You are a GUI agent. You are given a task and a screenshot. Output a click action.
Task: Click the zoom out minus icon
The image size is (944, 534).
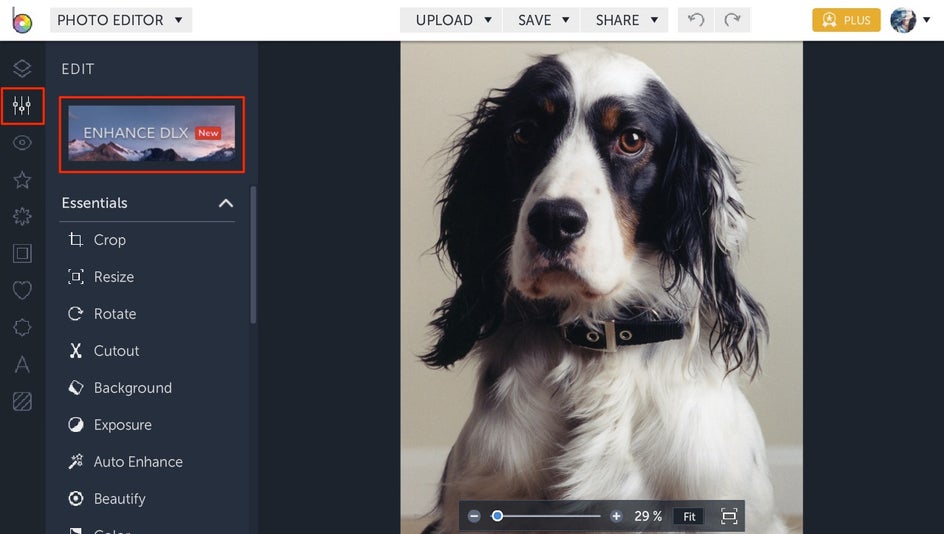[474, 516]
